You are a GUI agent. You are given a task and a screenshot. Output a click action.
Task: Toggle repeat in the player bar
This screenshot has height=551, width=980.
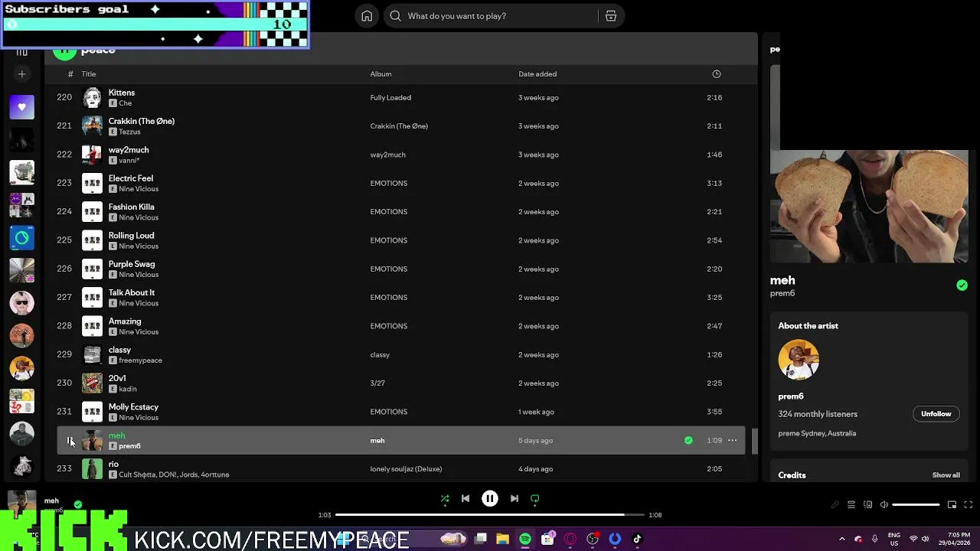(x=535, y=499)
